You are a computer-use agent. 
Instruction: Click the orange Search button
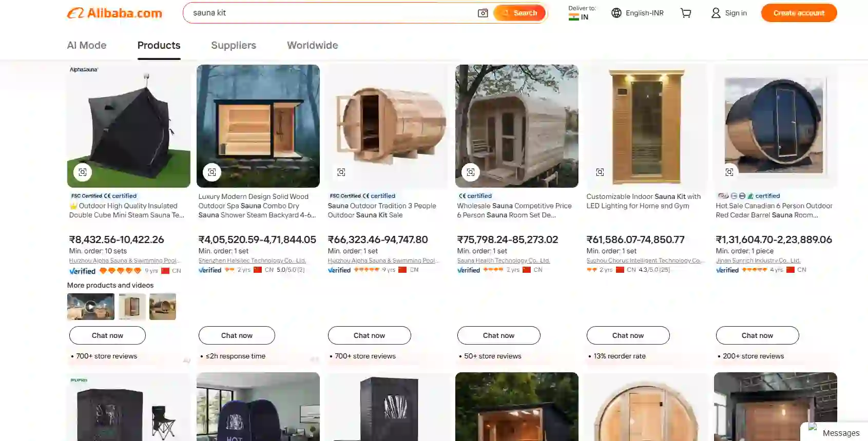coord(519,13)
